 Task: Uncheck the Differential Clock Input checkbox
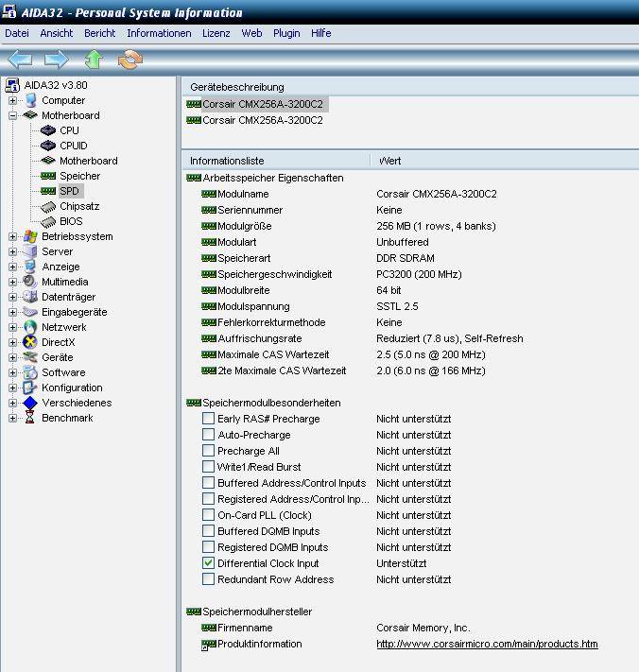pos(208,562)
